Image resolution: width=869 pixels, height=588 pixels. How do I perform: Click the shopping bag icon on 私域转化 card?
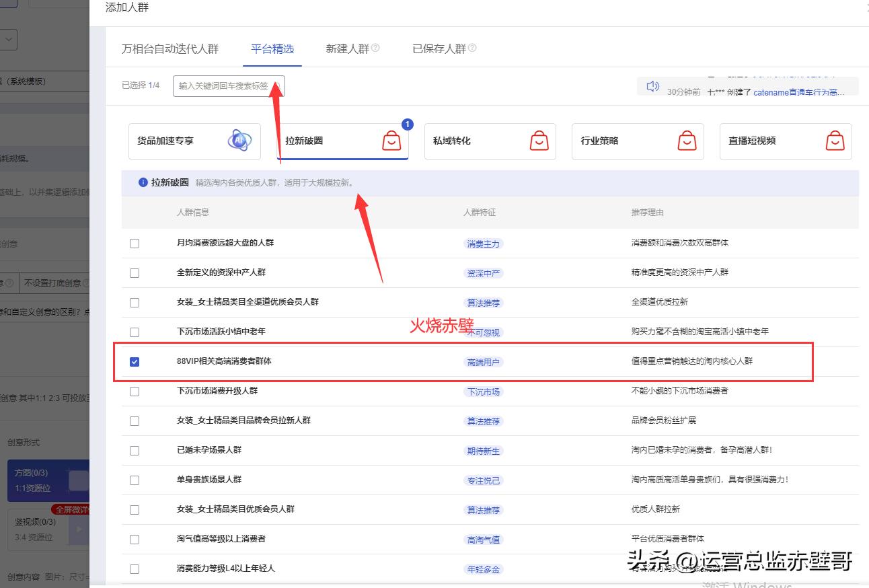[539, 141]
